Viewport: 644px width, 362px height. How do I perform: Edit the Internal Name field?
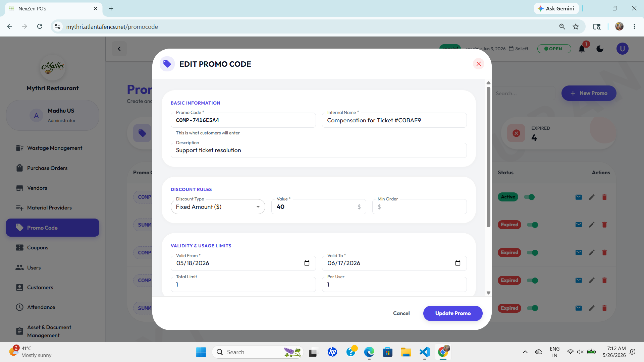[394, 120]
